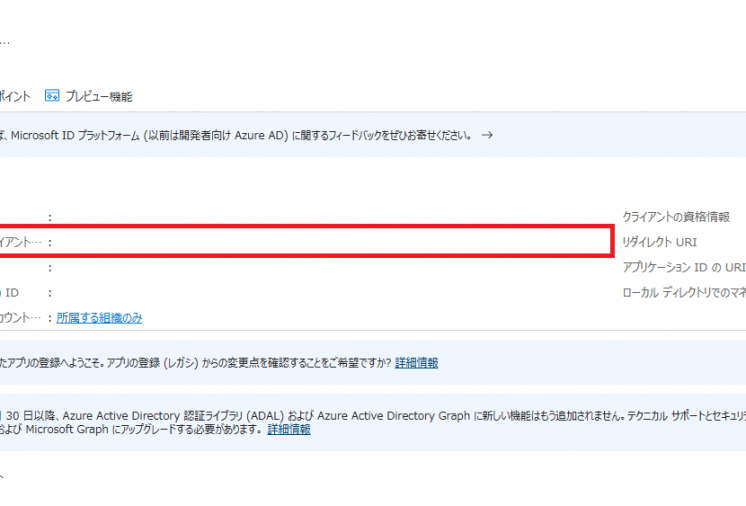Collapse the section with the bottom-left chevron

pyautogui.click(x=2, y=476)
